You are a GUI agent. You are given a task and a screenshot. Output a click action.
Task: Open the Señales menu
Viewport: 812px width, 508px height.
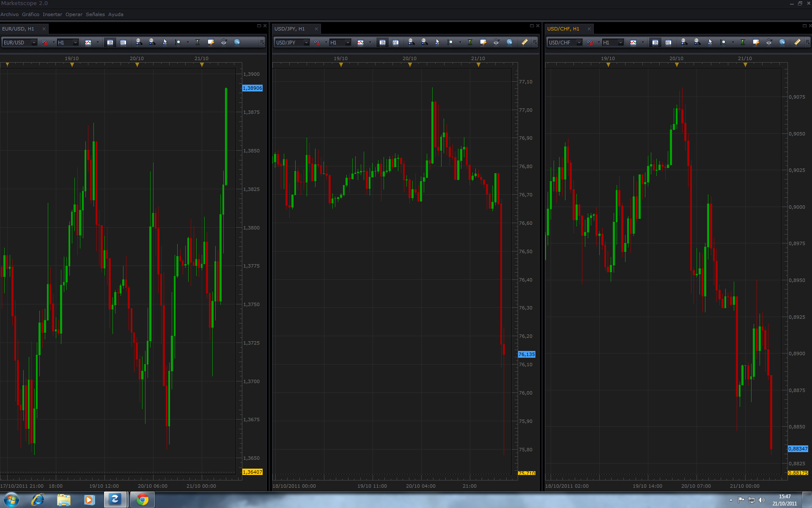(95, 14)
